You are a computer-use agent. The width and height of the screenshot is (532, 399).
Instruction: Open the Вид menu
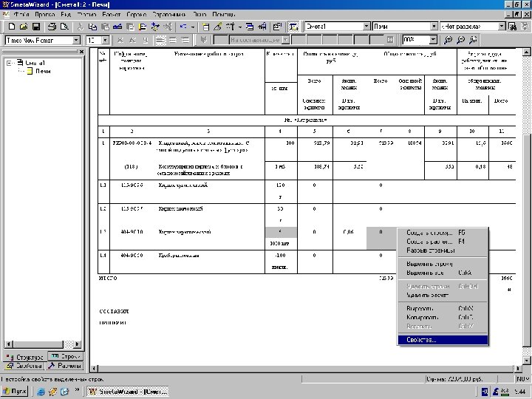(66, 15)
